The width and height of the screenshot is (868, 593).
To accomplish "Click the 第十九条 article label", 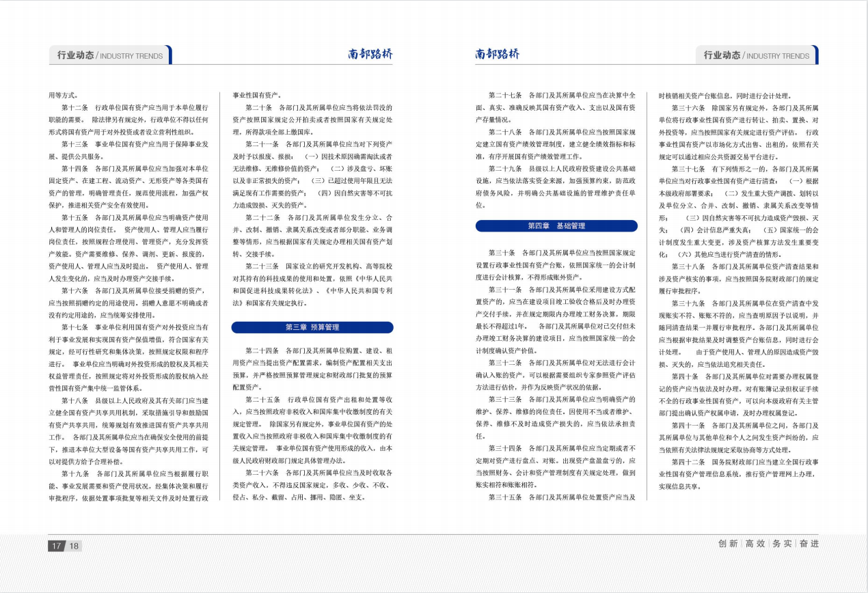I will pyautogui.click(x=75, y=473).
